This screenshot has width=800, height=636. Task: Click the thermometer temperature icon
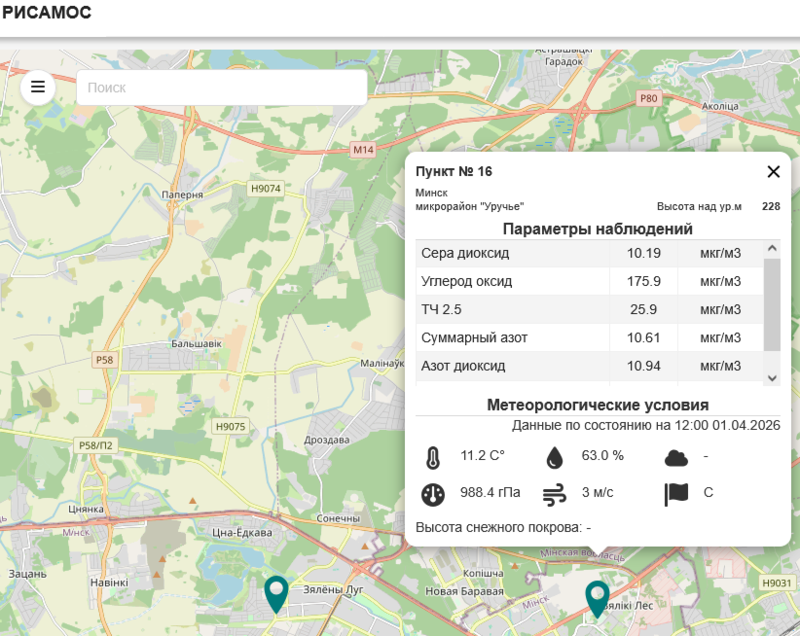pyautogui.click(x=432, y=458)
